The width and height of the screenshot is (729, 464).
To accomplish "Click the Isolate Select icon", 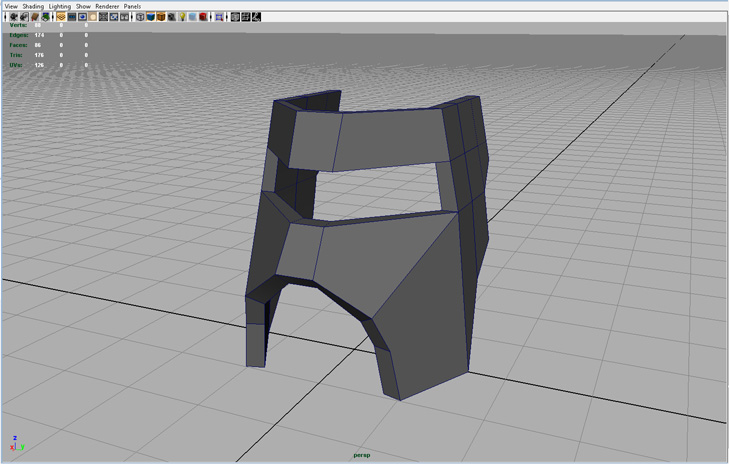I will click(219, 17).
